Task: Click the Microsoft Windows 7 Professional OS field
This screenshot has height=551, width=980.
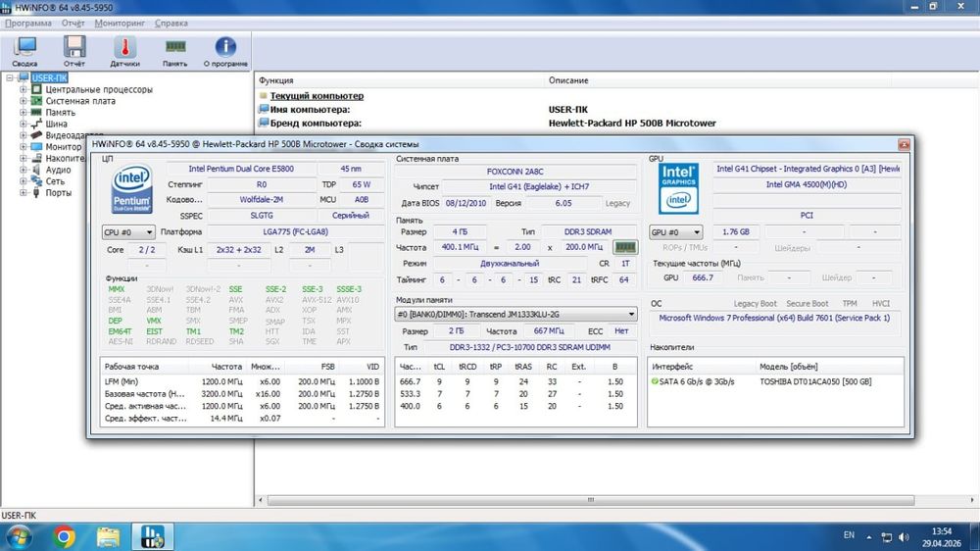Action: [774, 318]
